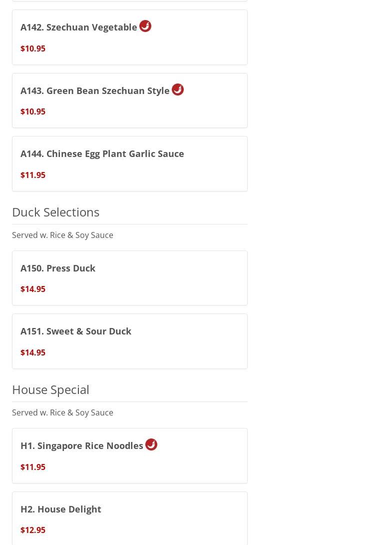Click spicy icon next to Szechuan Vegetable

145,26
